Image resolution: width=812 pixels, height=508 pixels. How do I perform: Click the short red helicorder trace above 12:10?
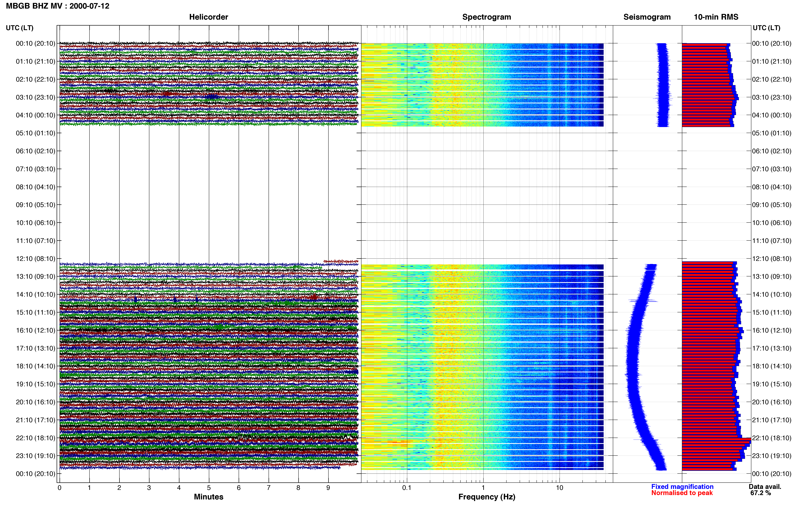pyautogui.click(x=341, y=261)
